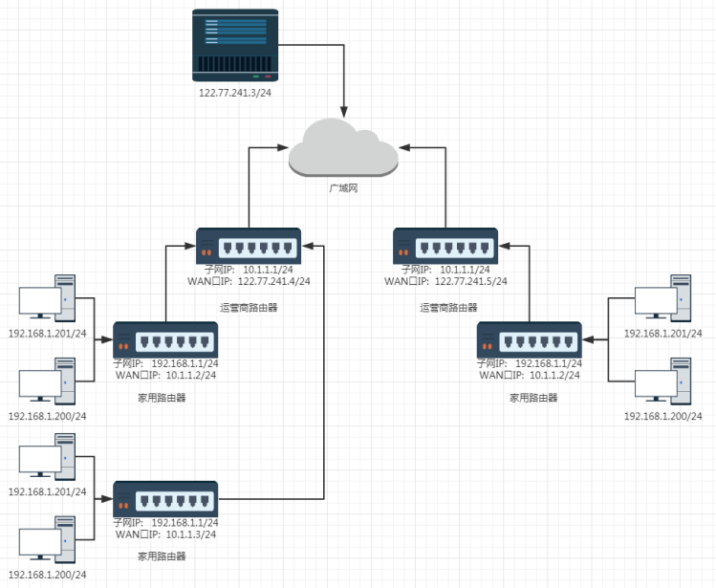
Task: Select the 广域网 label under the cloud
Action: pos(343,188)
